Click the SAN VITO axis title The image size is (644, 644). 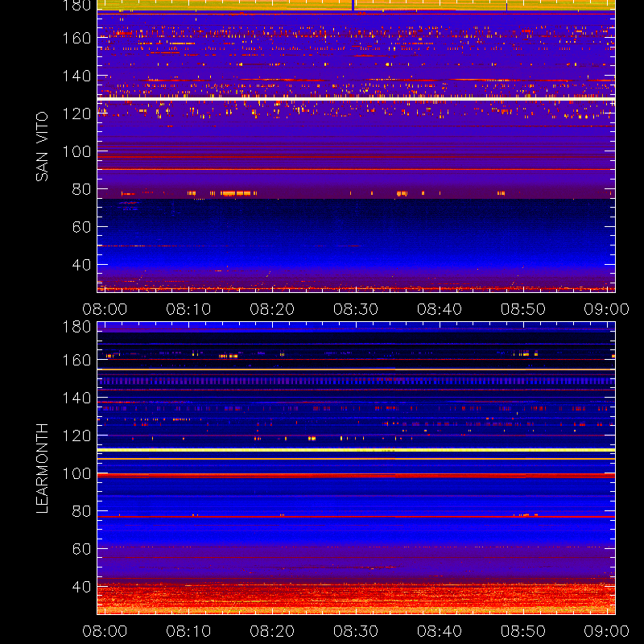pos(42,147)
